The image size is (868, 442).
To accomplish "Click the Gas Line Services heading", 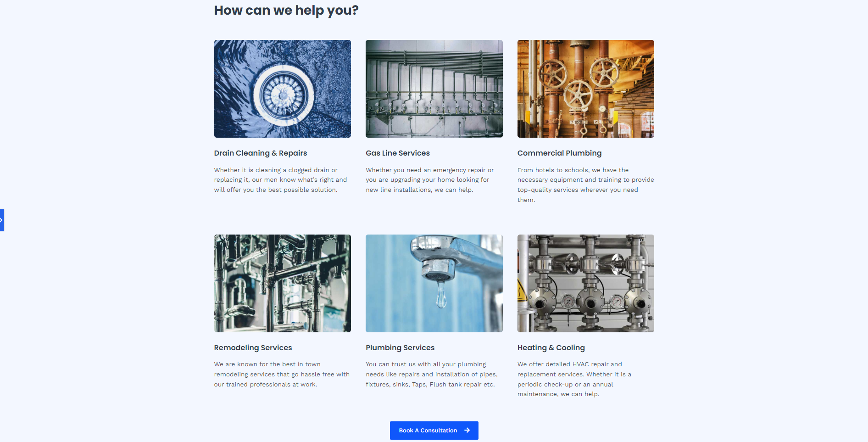I will click(398, 153).
